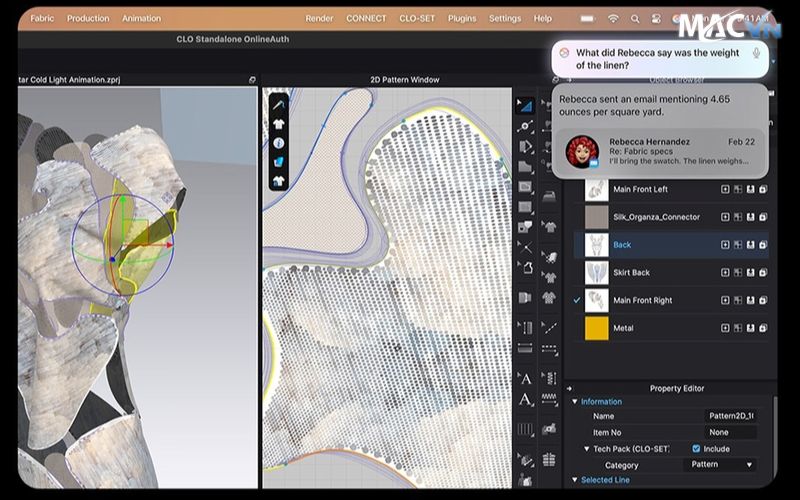This screenshot has width=800, height=500.
Task: Click the arrow icon beside Property Editor title
Action: [569, 388]
